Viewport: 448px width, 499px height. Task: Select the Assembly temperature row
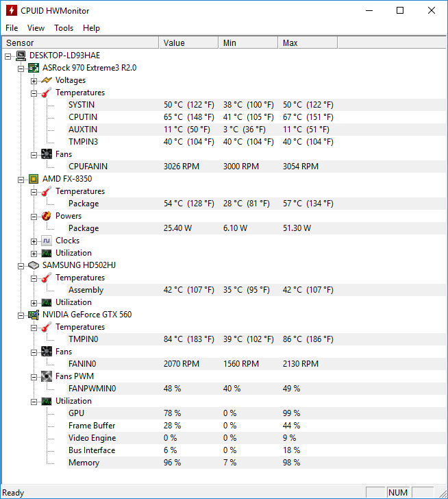256,290
